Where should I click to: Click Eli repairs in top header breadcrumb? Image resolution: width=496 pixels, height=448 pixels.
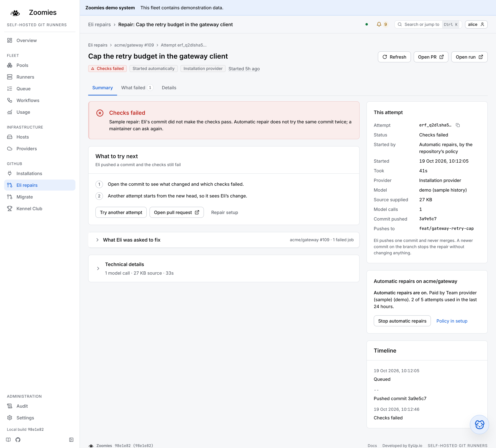click(99, 25)
